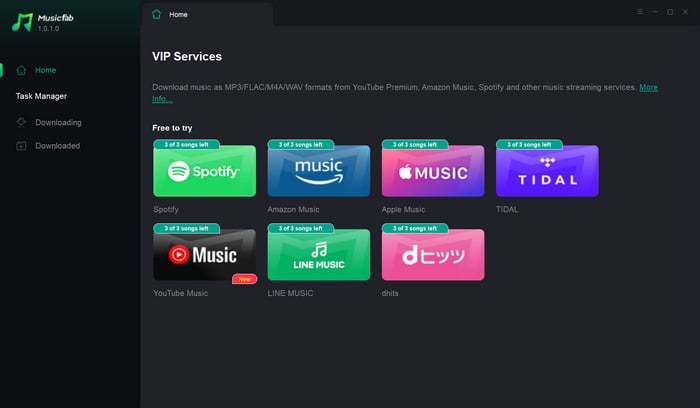Viewport: 700px width, 408px height.
Task: Switch to the Home tab
Action: pos(207,14)
